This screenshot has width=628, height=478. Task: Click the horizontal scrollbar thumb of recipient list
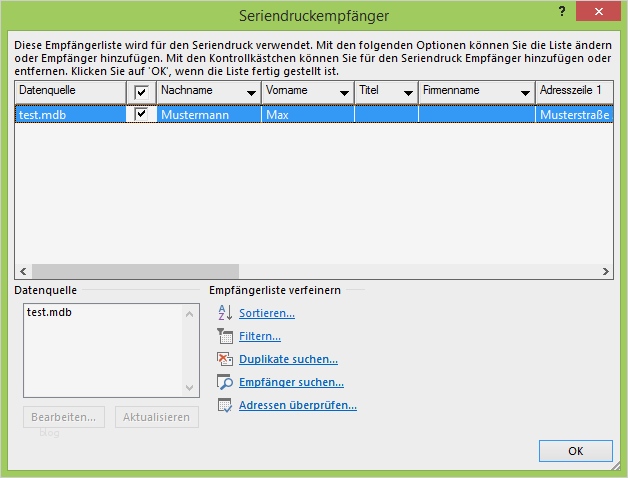135,271
